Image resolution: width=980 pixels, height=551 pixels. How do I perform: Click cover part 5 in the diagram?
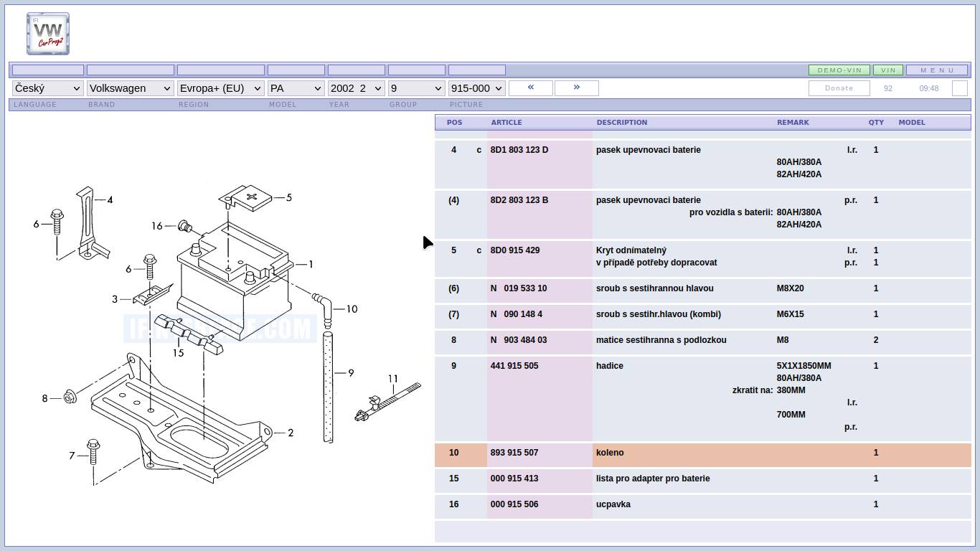click(246, 197)
